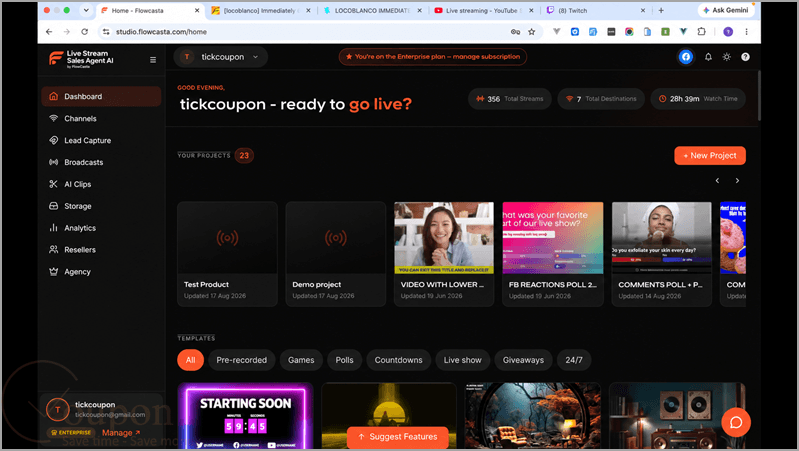Image resolution: width=799 pixels, height=451 pixels.
Task: Switch to Live streaming YouTube tab
Action: point(483,10)
